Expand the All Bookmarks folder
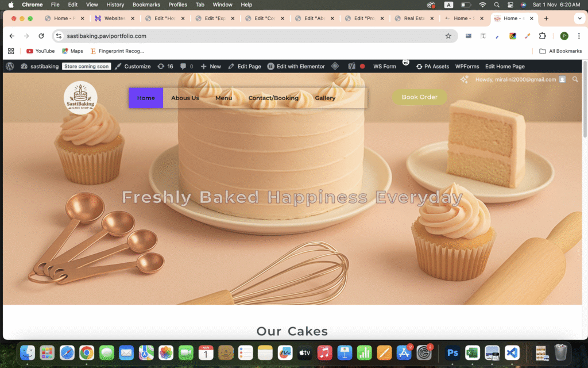 tap(560, 51)
